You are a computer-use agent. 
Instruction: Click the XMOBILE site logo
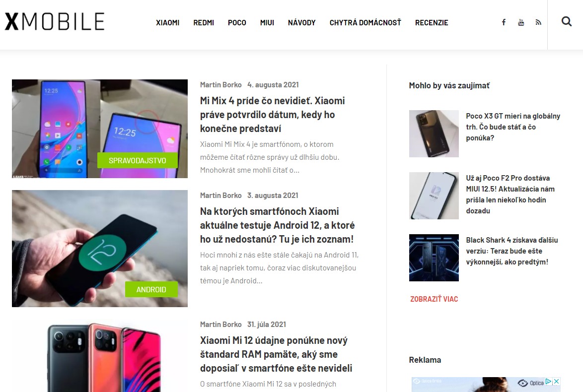[55, 21]
